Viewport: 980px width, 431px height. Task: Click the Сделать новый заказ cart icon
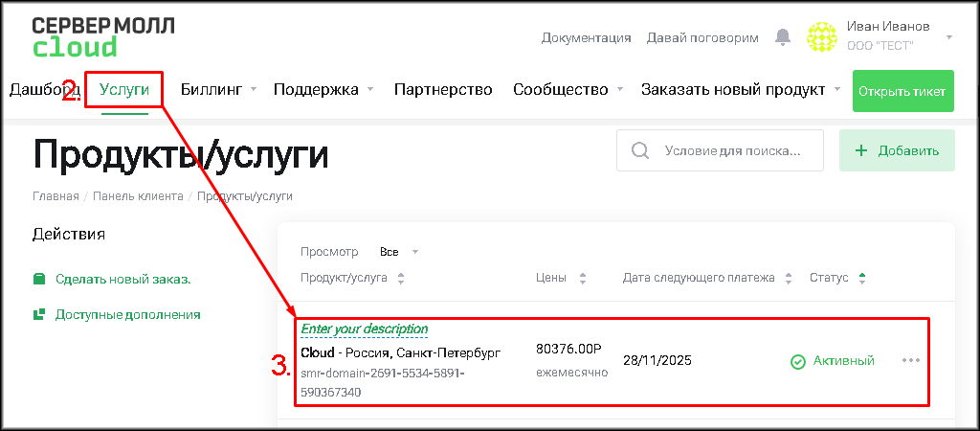click(x=39, y=280)
